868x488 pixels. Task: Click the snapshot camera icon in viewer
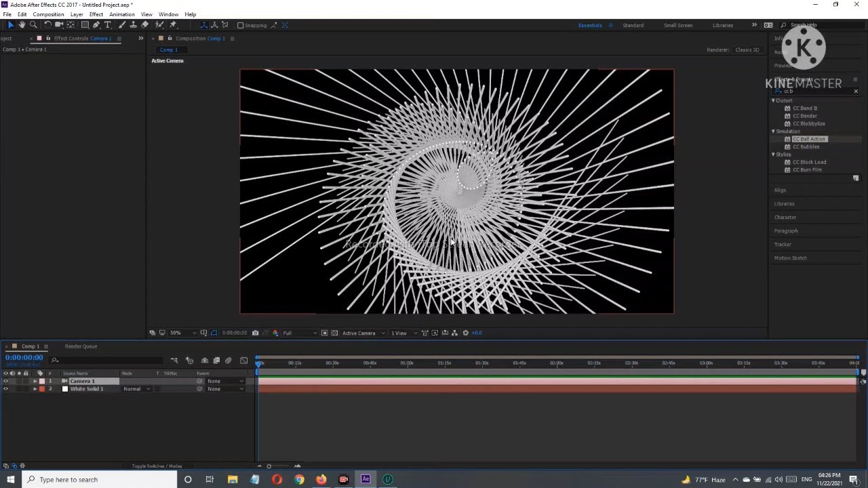tap(255, 333)
